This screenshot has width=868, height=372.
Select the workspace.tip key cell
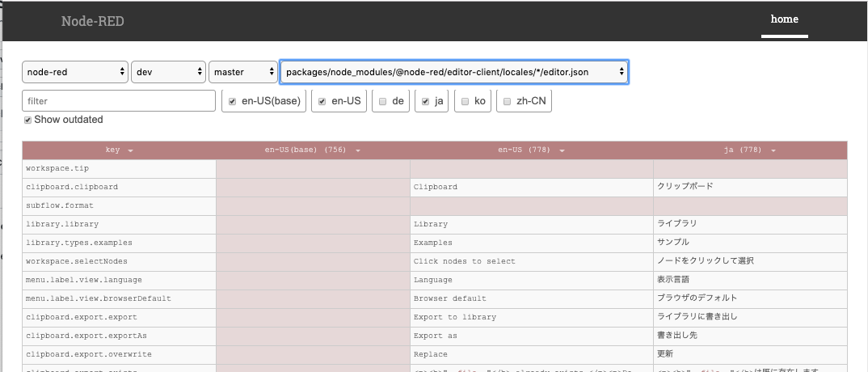[119, 169]
